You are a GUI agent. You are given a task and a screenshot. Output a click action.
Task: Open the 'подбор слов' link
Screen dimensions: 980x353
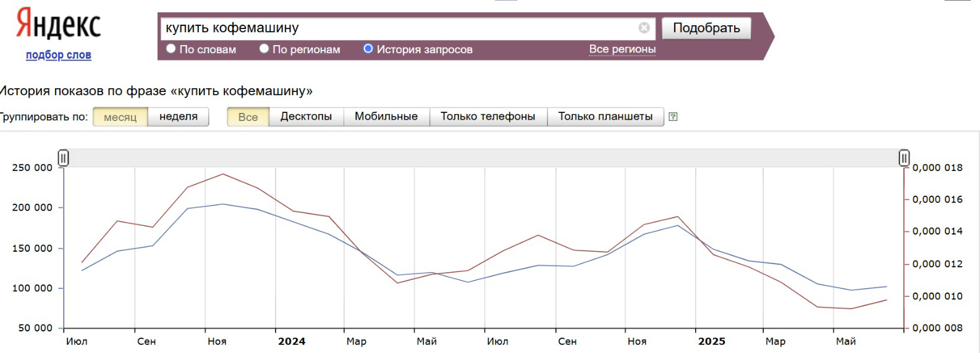(59, 55)
